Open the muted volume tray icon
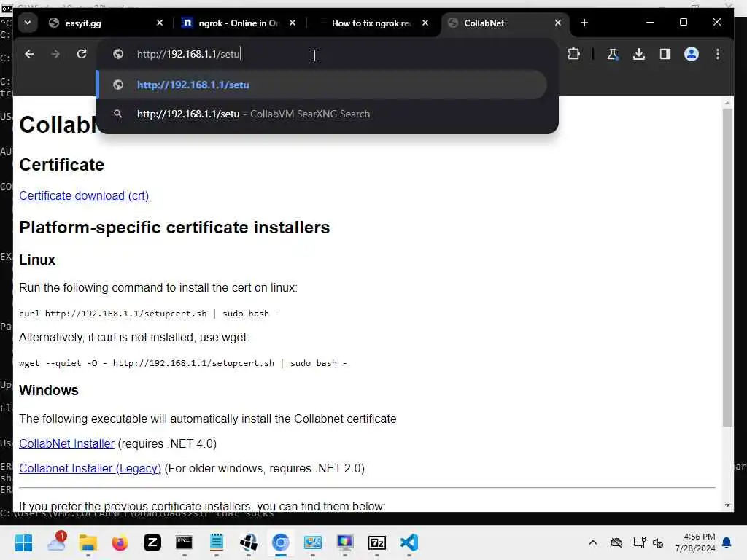 pyautogui.click(x=658, y=542)
